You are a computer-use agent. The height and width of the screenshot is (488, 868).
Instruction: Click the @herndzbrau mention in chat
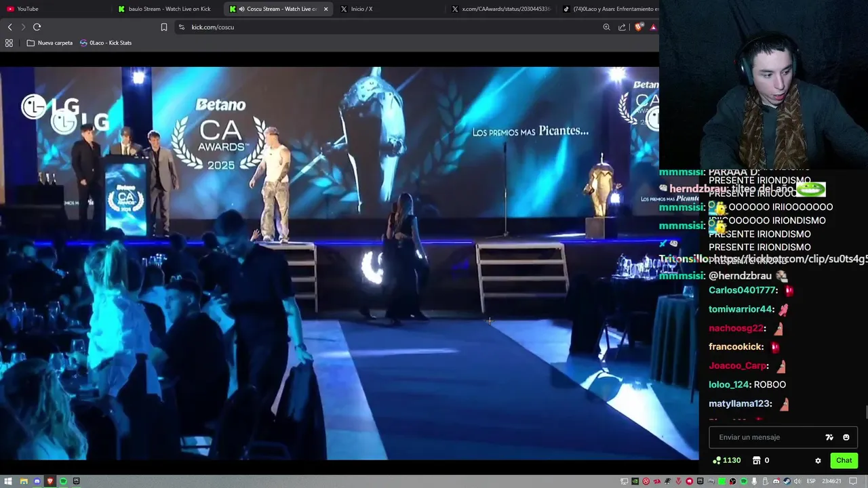(740, 276)
